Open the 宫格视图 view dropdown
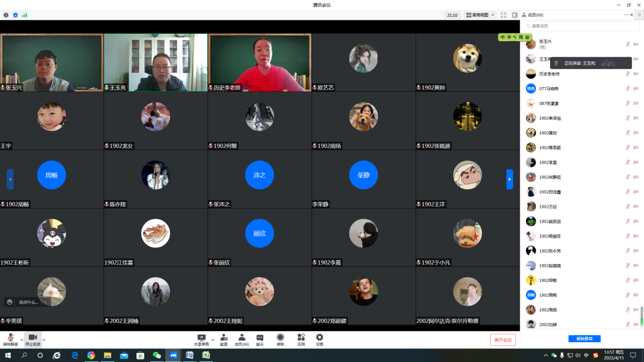This screenshot has width=644, height=362. pos(480,15)
